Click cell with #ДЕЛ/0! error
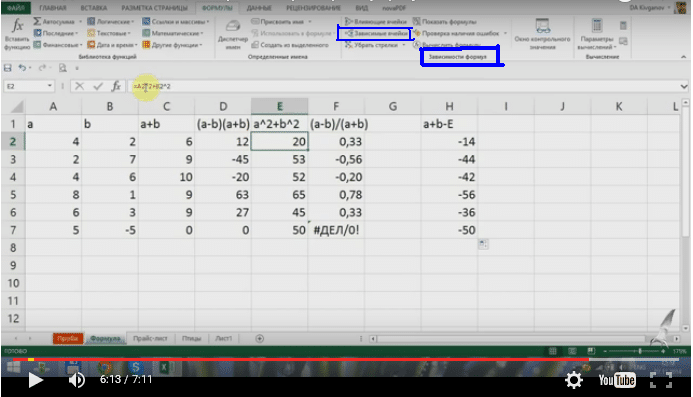 (336, 230)
